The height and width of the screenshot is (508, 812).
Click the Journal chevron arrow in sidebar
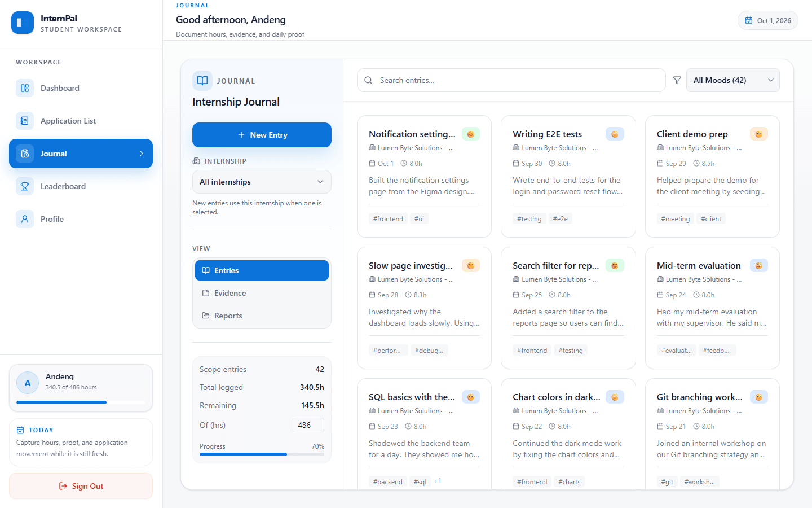pos(142,154)
